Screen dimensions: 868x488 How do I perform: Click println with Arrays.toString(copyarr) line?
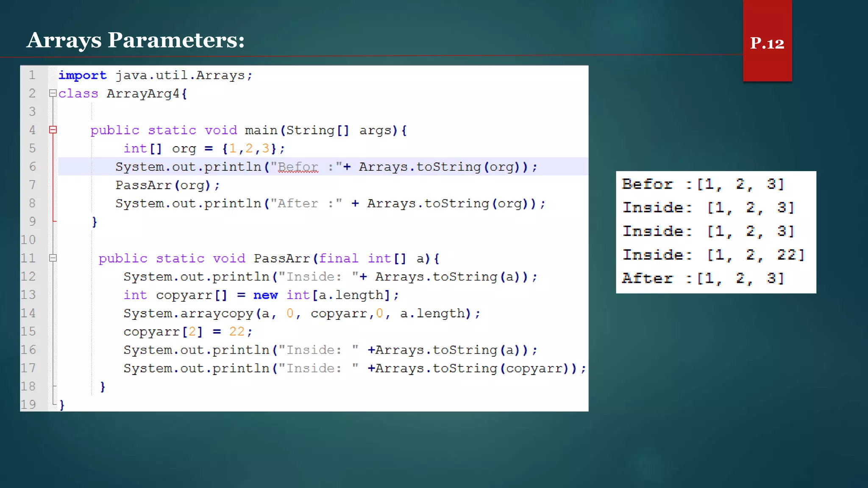pos(355,369)
